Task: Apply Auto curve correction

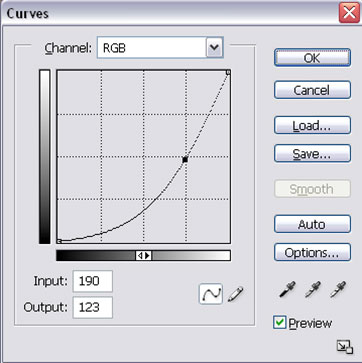Action: coord(312,224)
